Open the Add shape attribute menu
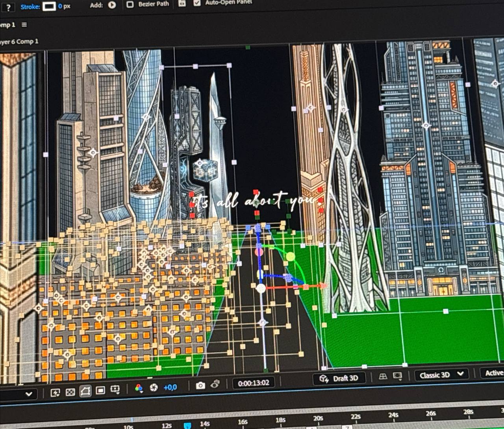Viewport: 504px width, 429px height. (112, 5)
